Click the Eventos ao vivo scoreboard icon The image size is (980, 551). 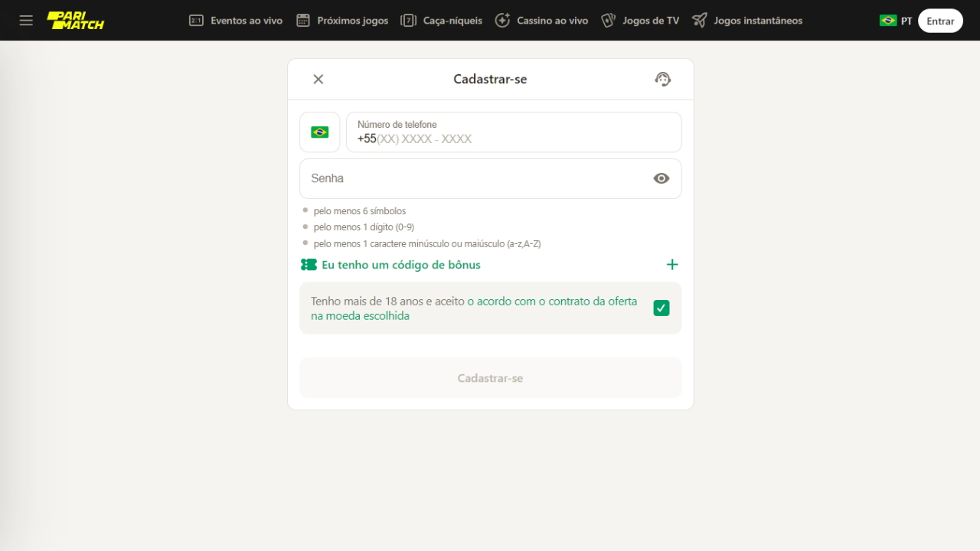(196, 21)
